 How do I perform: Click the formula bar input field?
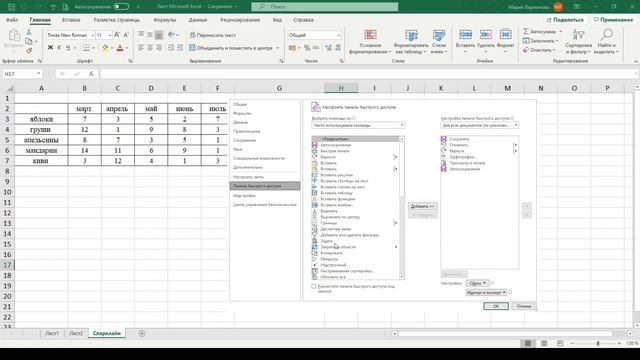(367, 74)
